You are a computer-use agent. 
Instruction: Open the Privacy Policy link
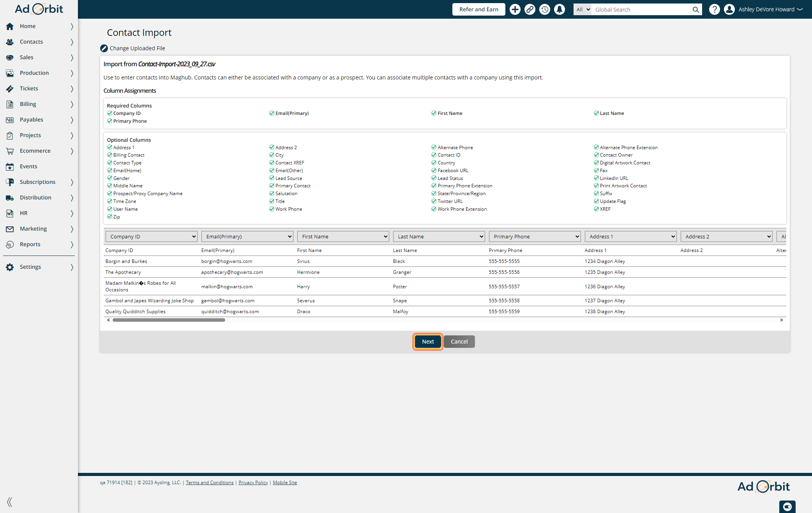click(253, 483)
